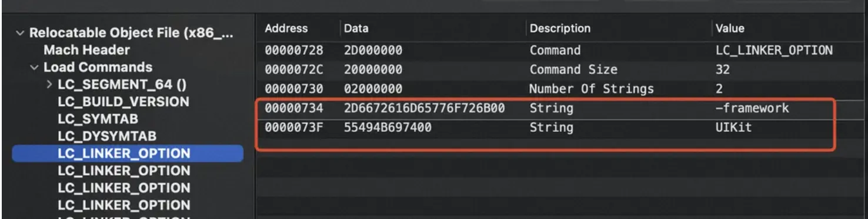
Task: Select the Load Commands tree label
Action: tap(98, 68)
